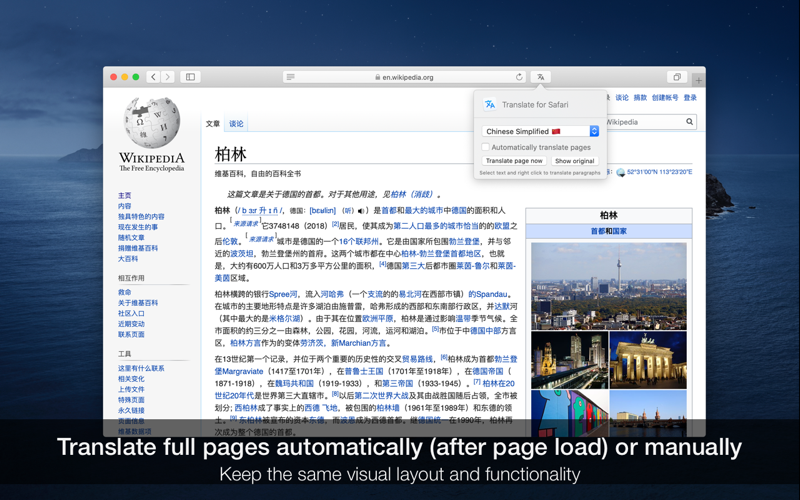Open Reader view icon in address bar
This screenshot has height=500, width=800.
[291, 77]
